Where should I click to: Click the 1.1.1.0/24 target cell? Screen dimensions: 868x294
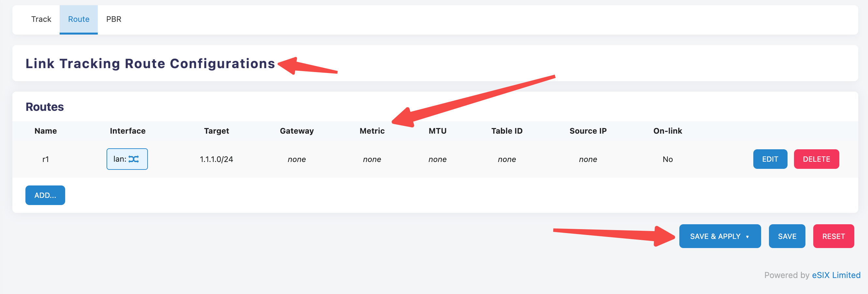click(x=216, y=159)
